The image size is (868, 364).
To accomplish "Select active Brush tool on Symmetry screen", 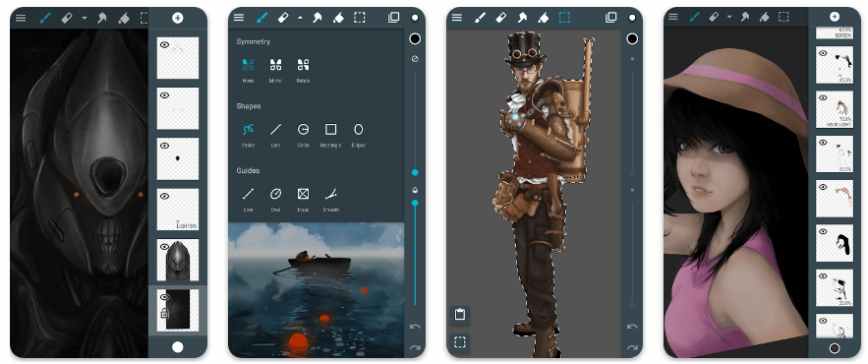I will pos(262,18).
